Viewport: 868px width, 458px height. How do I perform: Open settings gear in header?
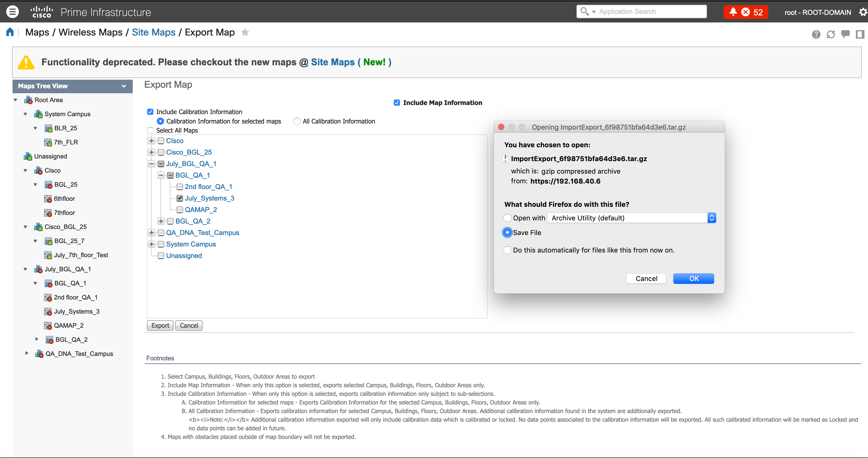click(x=863, y=12)
